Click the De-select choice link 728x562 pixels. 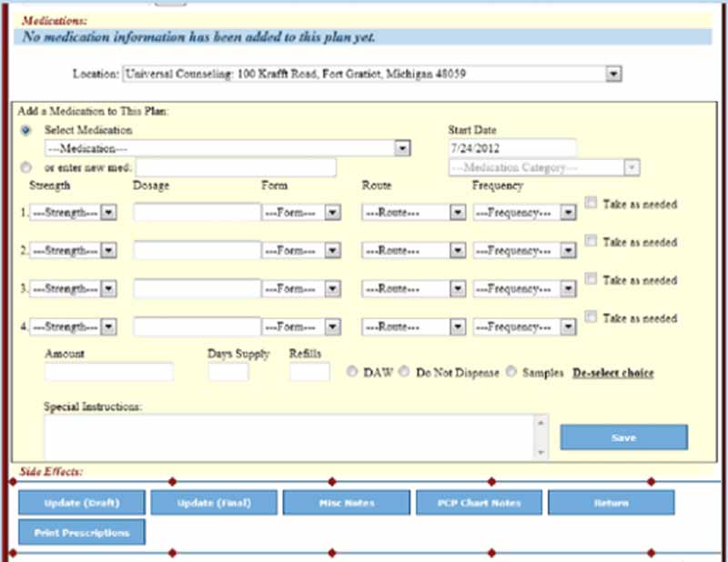(612, 373)
